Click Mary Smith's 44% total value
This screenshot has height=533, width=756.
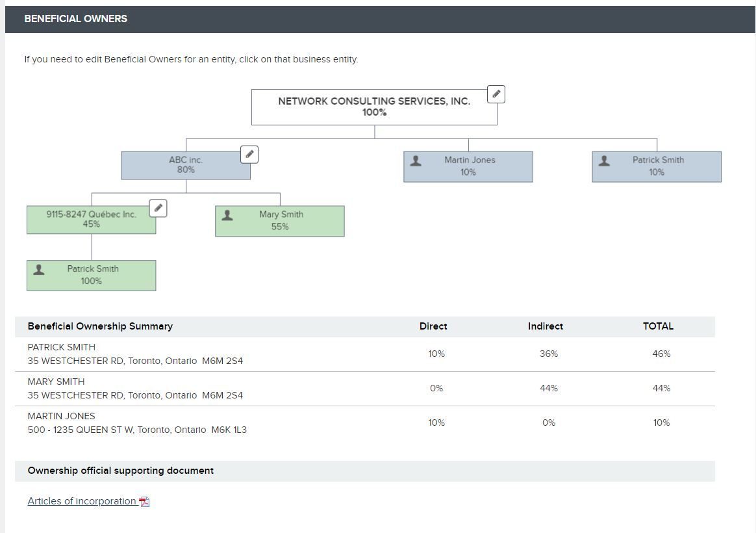[661, 388]
